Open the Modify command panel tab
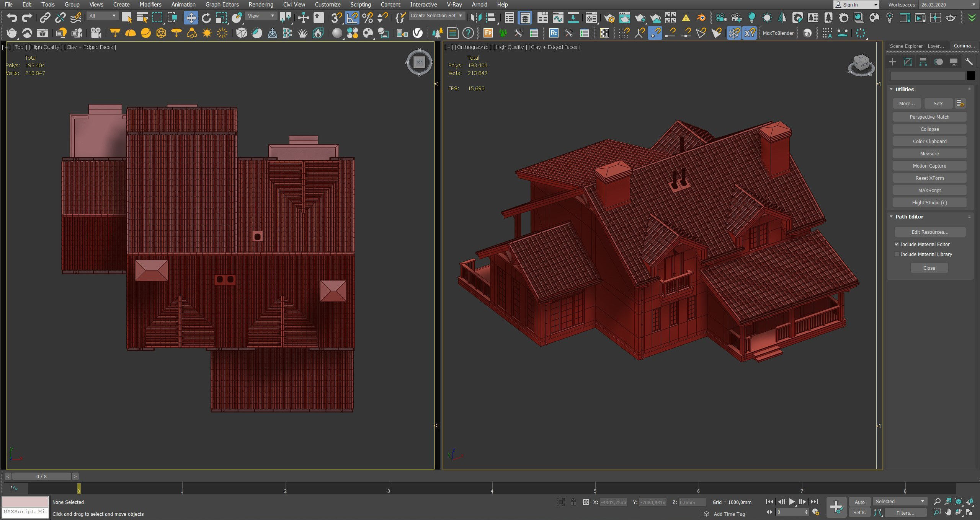 [x=908, y=62]
